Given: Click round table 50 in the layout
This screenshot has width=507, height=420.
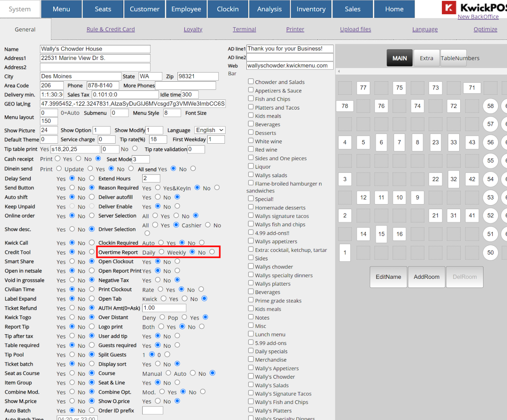Looking at the screenshot, I should [x=490, y=253].
